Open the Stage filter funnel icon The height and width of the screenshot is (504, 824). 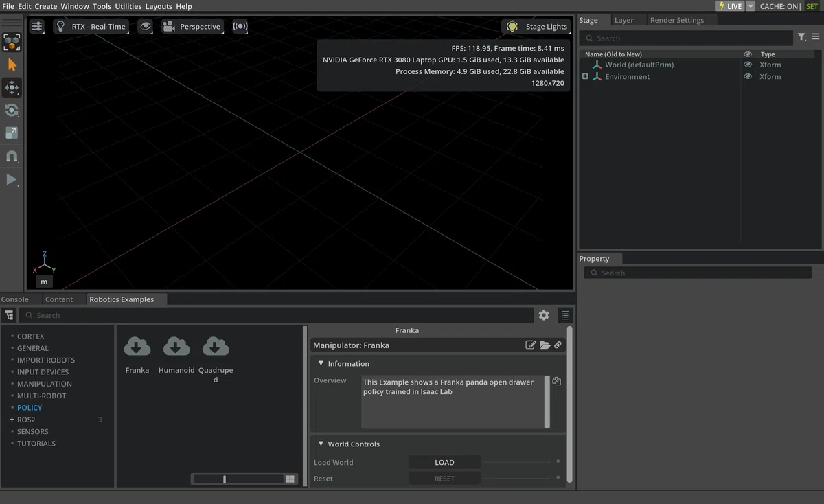[801, 37]
